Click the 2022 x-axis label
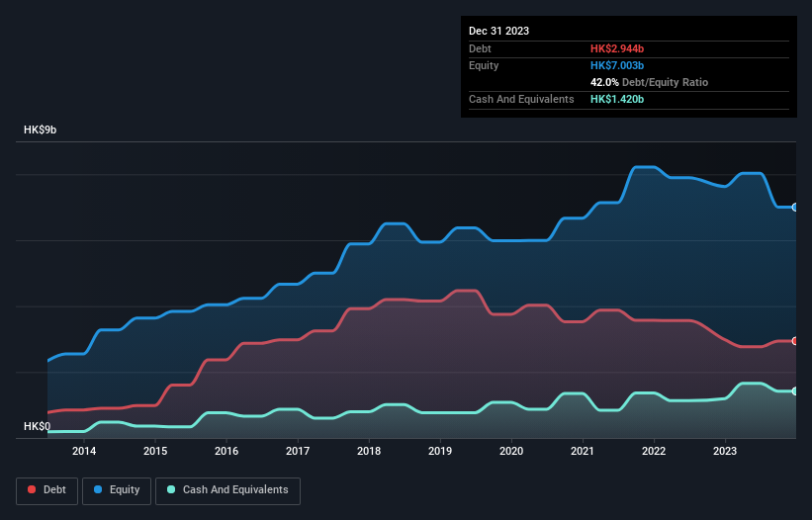This screenshot has height=520, width=812. tap(654, 451)
